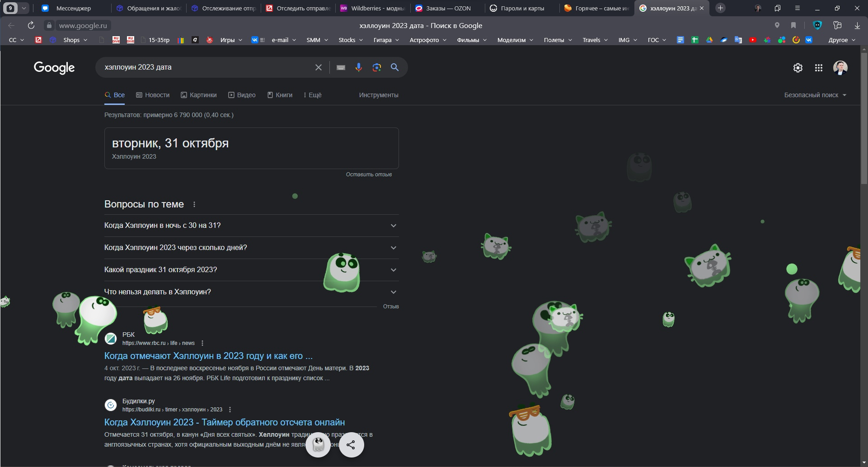Open the new tab with plus button
This screenshot has height=467, width=868.
coord(721,8)
